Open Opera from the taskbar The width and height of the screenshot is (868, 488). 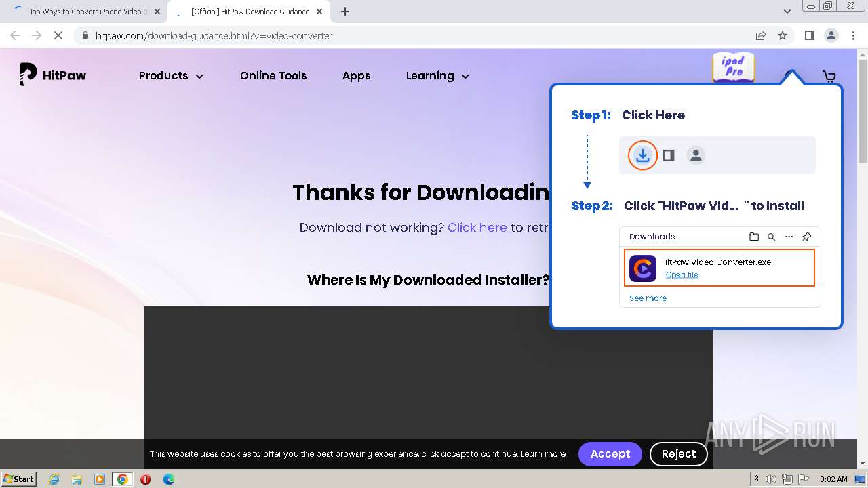pos(145,479)
